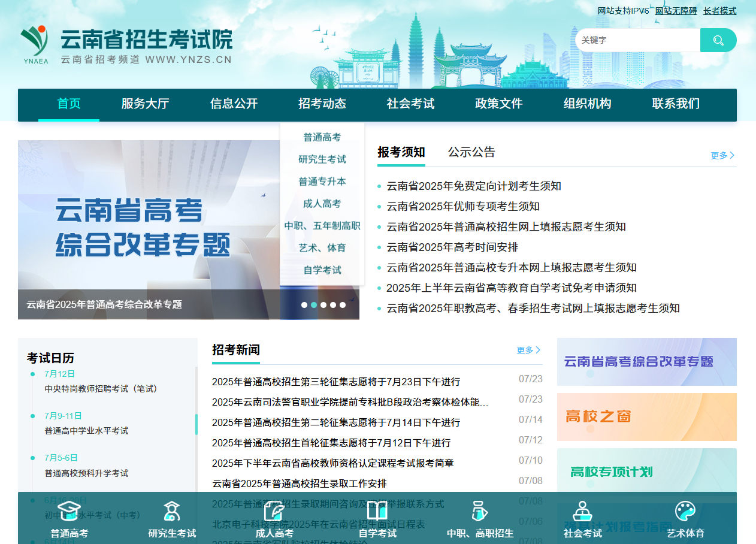Open 云南省2025年普通高校招生网上填报志愿考生须知
This screenshot has height=544, width=756.
(506, 227)
